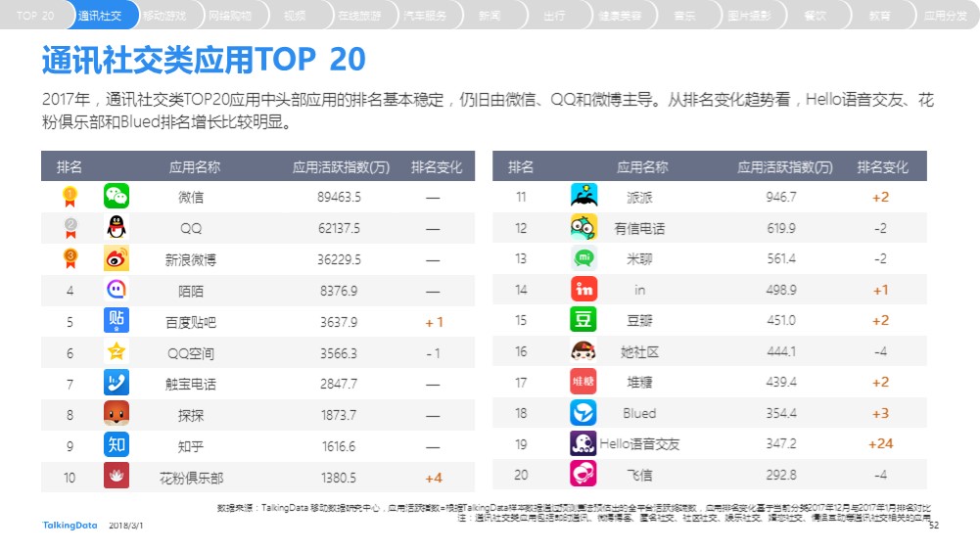This screenshot has height=551, width=980.
Task: Click the TalkingData logo in footer
Action: click(x=70, y=526)
